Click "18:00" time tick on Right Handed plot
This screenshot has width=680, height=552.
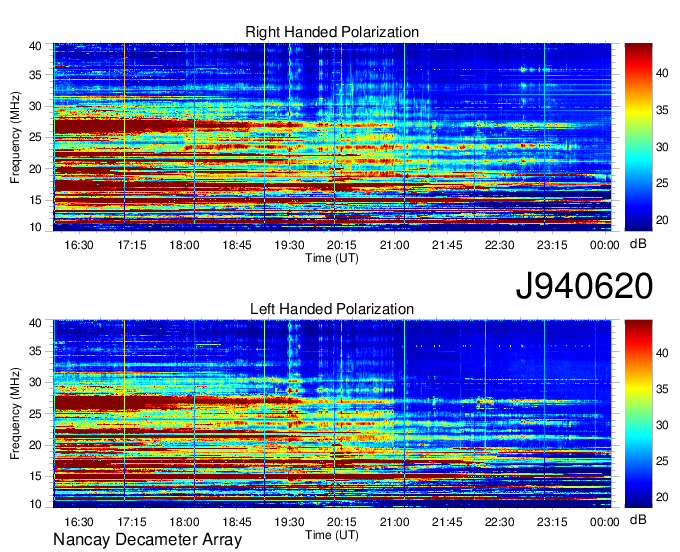(x=184, y=245)
